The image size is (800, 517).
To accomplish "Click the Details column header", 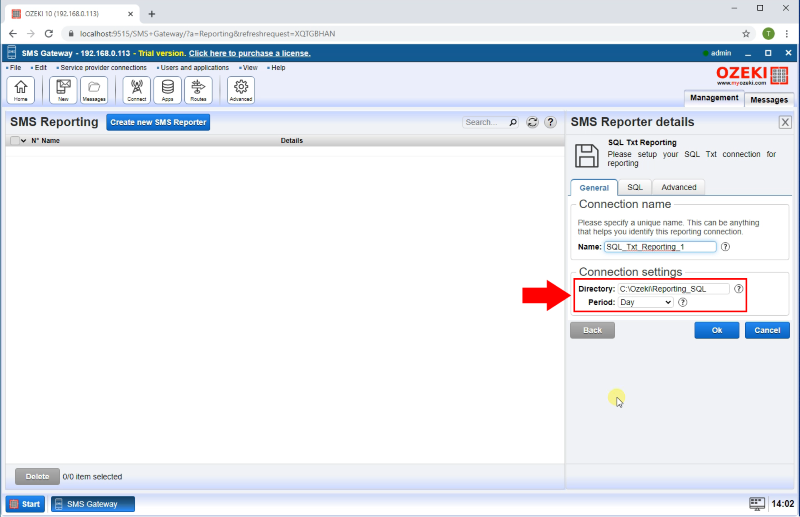I will pyautogui.click(x=292, y=140).
